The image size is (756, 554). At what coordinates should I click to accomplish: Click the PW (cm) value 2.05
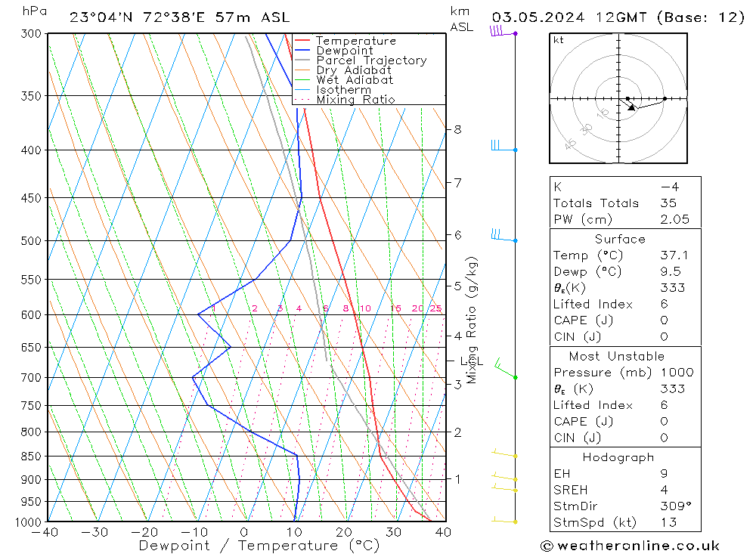point(675,219)
